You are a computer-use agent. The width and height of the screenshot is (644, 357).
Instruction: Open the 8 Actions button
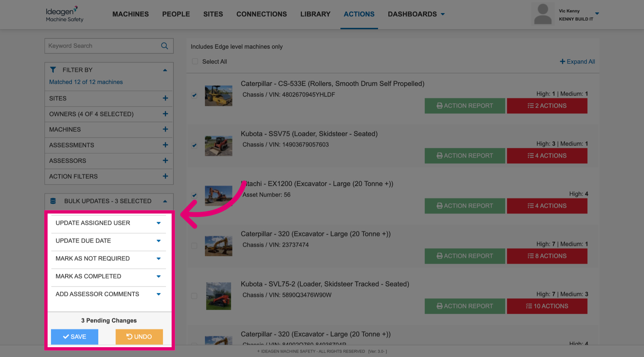[x=547, y=256]
